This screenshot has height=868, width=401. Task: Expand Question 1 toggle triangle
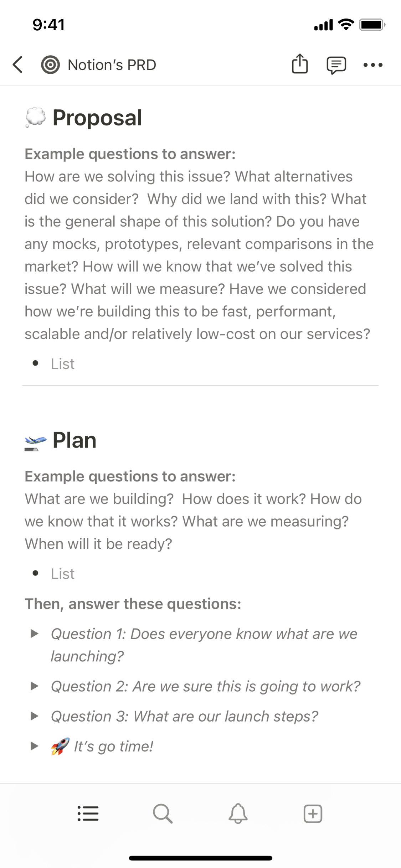coord(35,634)
